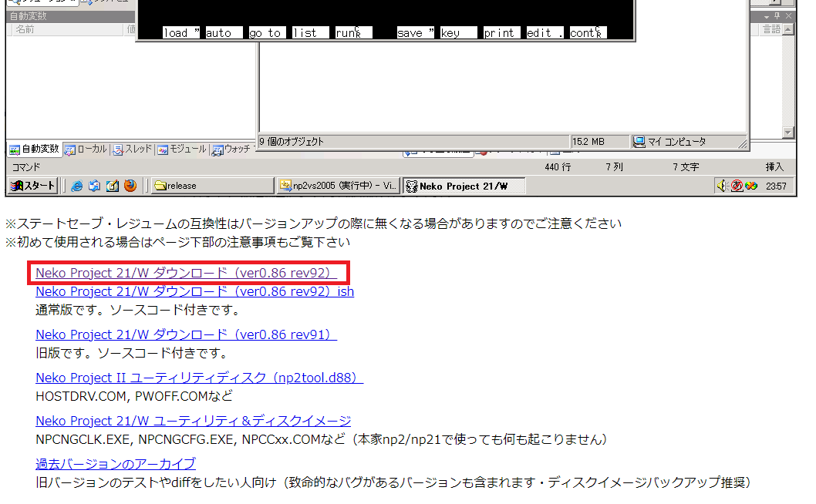Click the My Computer icon in status bar
The height and width of the screenshot is (504, 816).
point(639,142)
